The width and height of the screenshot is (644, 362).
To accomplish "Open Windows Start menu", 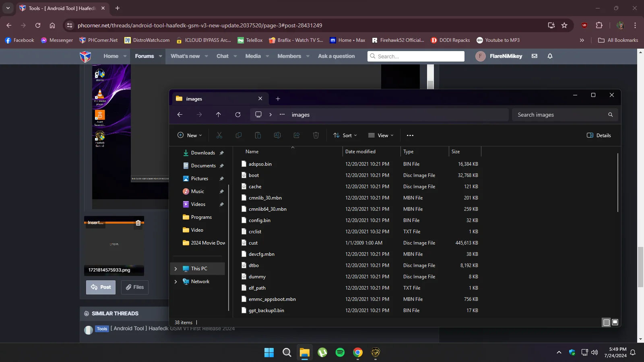I will point(269,352).
